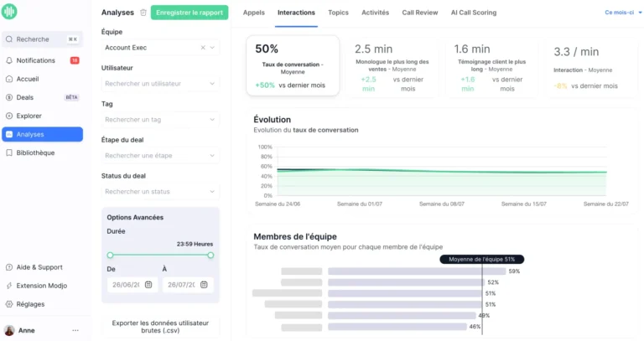This screenshot has height=341, width=644.
Task: Open the Ce mois-ci period dropdown
Action: [x=623, y=13]
